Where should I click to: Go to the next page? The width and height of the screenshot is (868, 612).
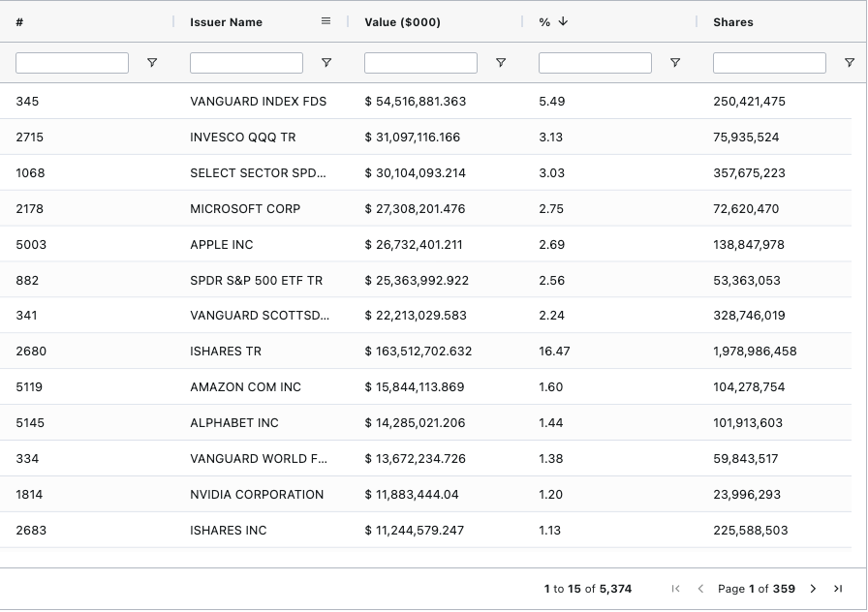(813, 589)
